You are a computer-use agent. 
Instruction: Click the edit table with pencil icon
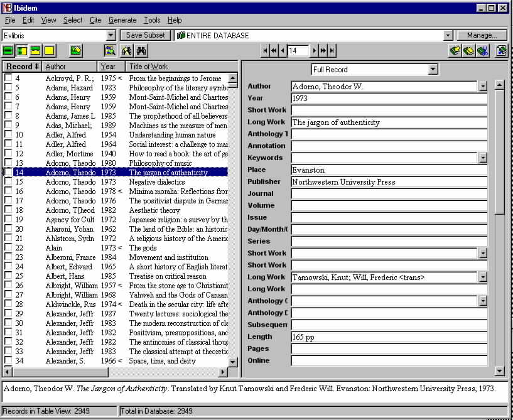[x=76, y=51]
